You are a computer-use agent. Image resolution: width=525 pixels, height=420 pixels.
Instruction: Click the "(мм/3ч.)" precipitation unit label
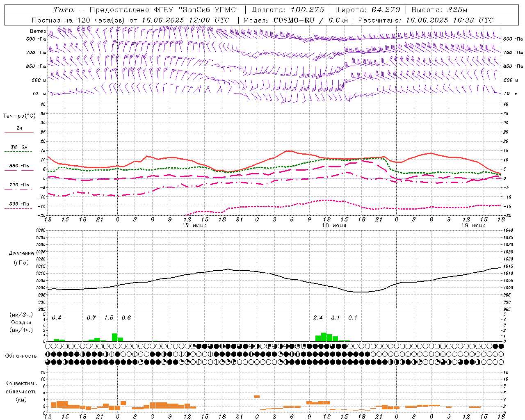click(21, 315)
